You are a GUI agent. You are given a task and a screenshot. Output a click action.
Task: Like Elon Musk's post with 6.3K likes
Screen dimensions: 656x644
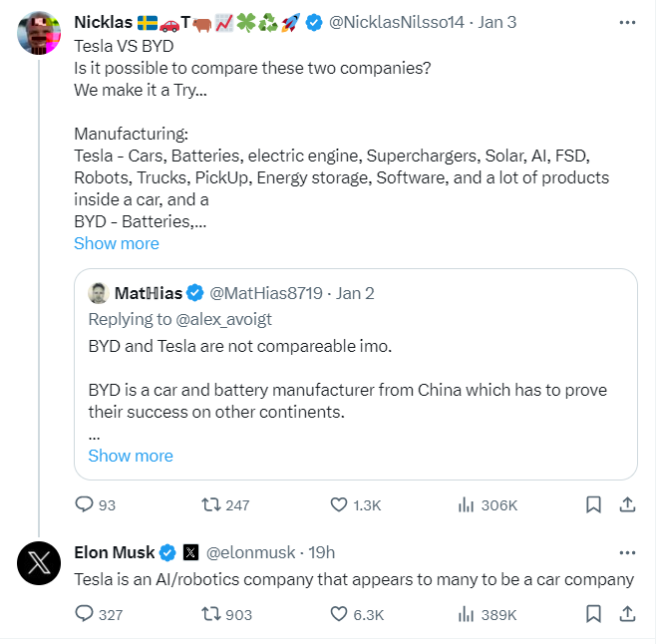pyautogui.click(x=339, y=614)
